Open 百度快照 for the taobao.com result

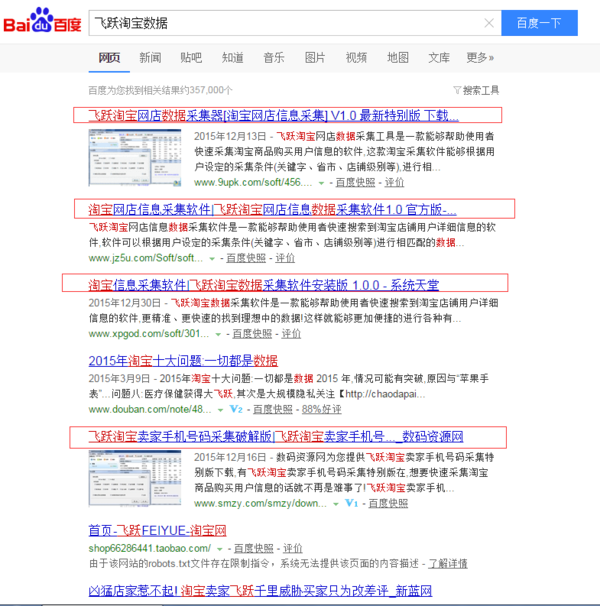(x=254, y=548)
